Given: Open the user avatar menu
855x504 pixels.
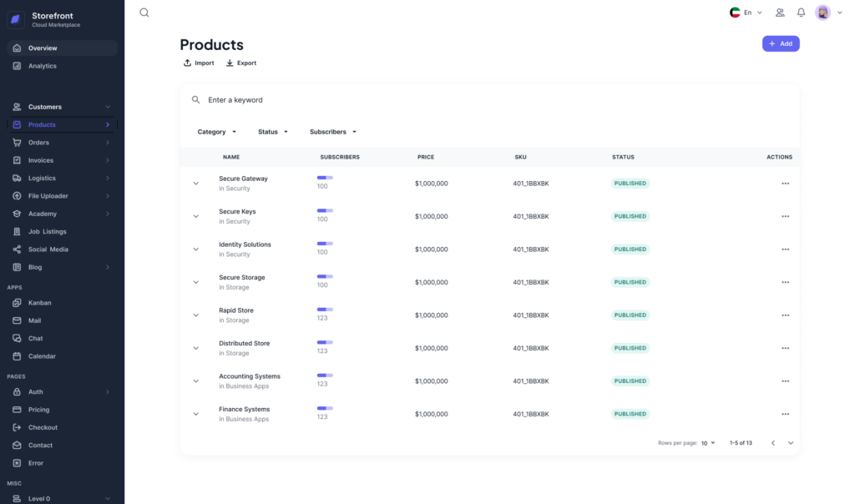Looking at the screenshot, I should tap(822, 13).
